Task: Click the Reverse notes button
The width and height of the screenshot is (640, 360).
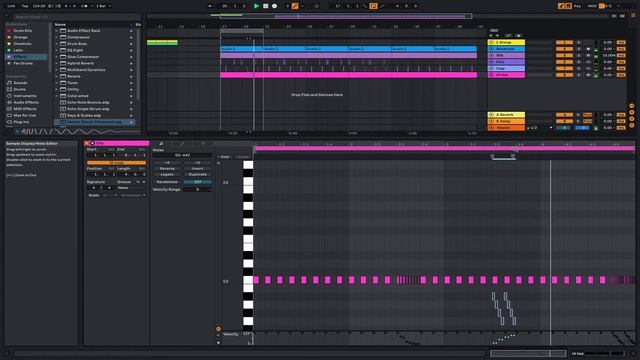Action: pyautogui.click(x=167, y=169)
